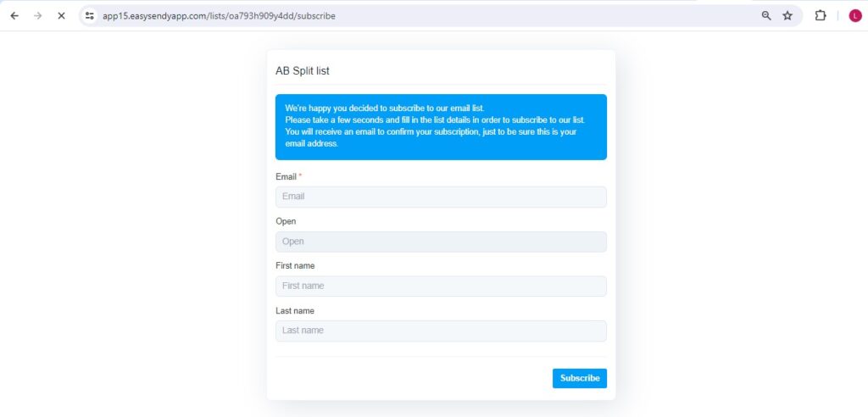Image resolution: width=868 pixels, height=417 pixels.
Task: Click the Open field label
Action: [x=286, y=221]
